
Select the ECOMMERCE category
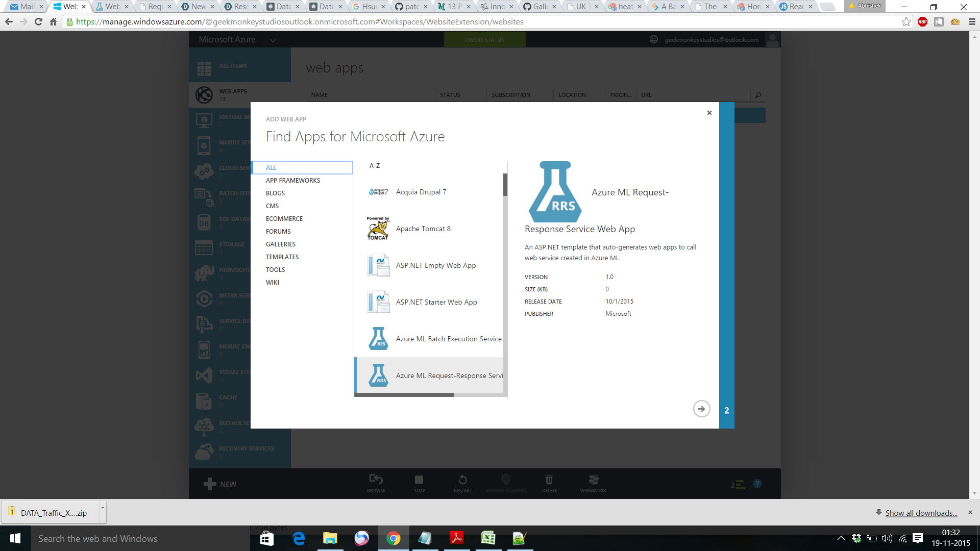(284, 219)
